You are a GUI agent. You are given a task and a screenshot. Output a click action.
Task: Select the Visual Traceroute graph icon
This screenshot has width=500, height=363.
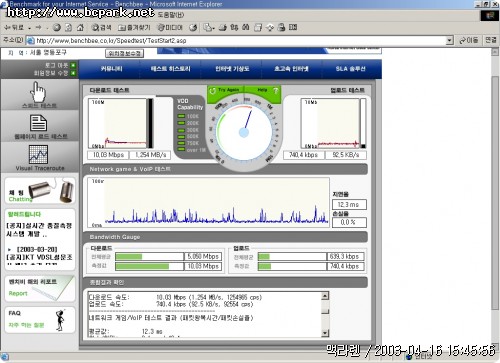point(39,158)
